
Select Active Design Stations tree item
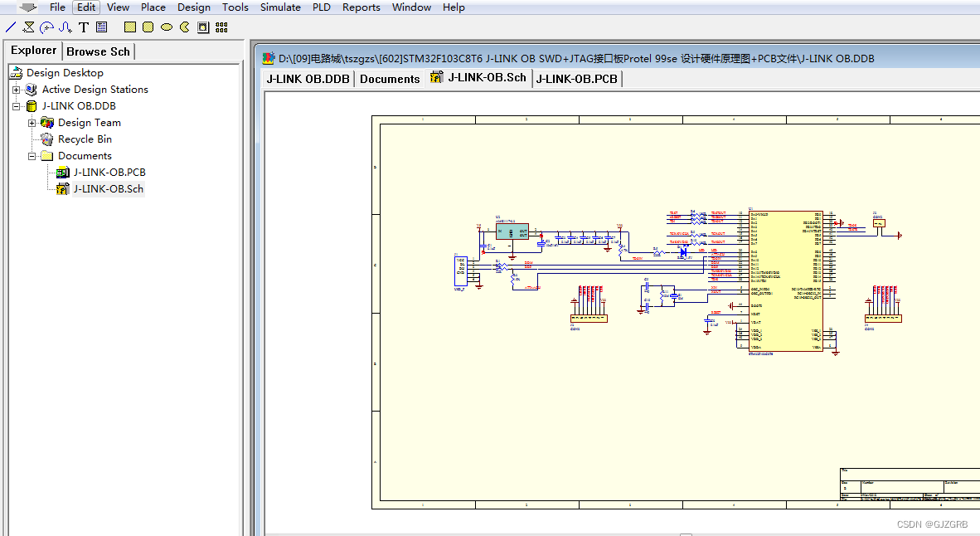95,90
